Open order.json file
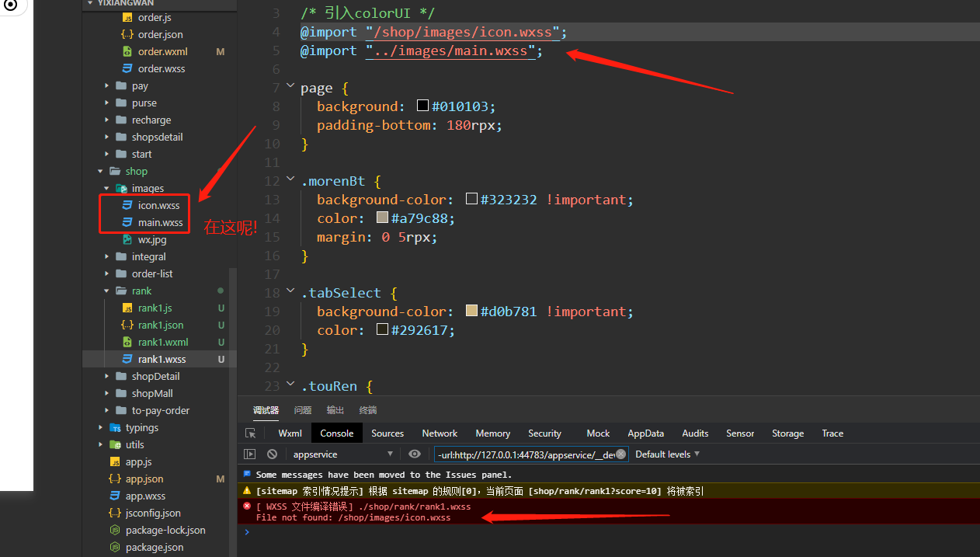The image size is (980, 557). [160, 34]
